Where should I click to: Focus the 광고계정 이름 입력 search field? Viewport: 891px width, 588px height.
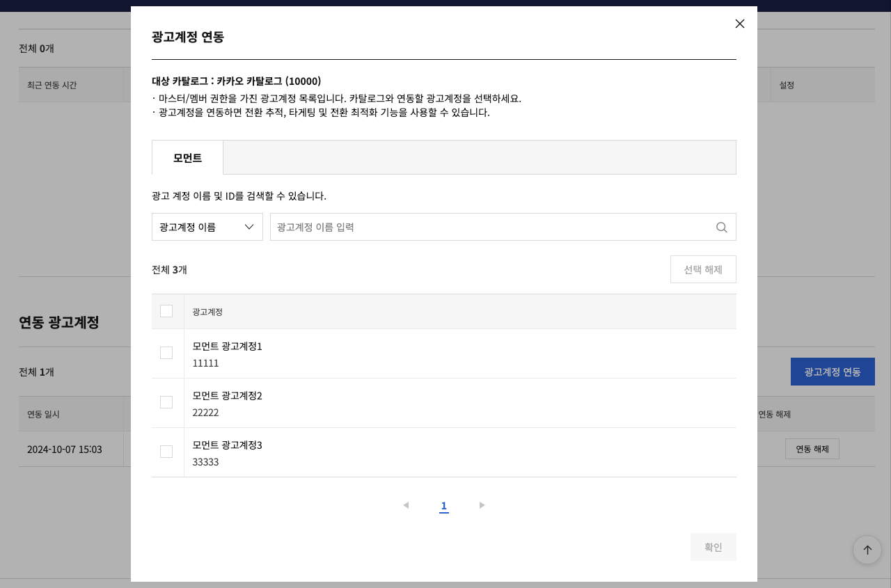(x=491, y=227)
